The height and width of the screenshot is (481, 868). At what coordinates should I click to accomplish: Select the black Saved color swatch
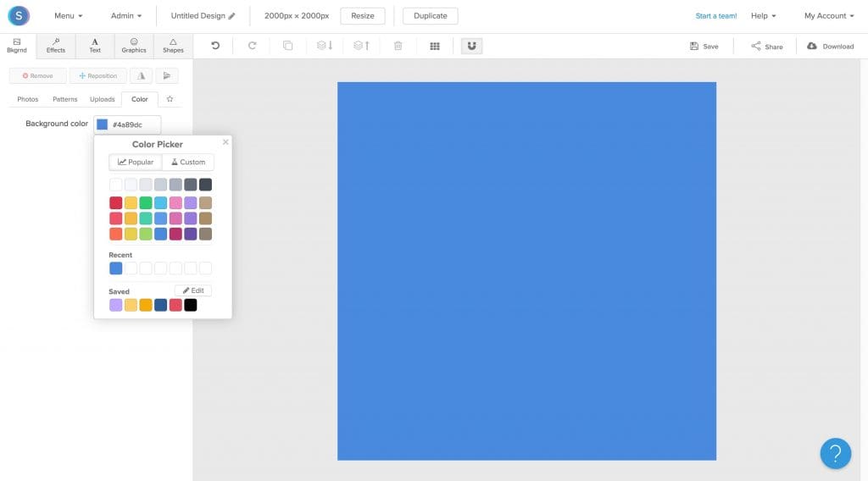click(191, 305)
